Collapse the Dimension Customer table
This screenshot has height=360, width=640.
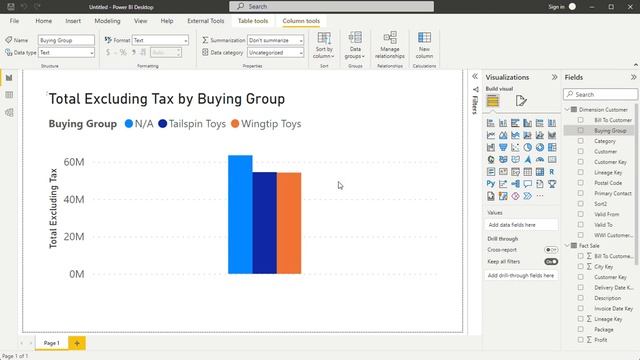point(567,109)
